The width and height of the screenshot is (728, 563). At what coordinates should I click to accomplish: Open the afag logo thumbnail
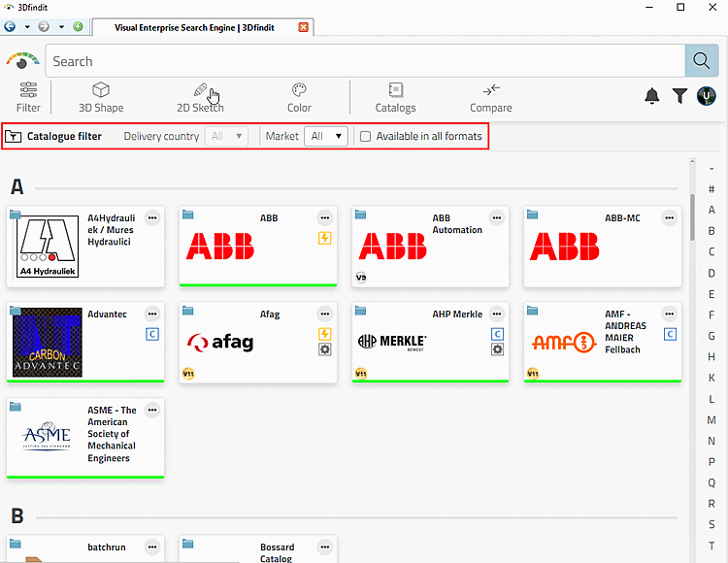pyautogui.click(x=220, y=343)
